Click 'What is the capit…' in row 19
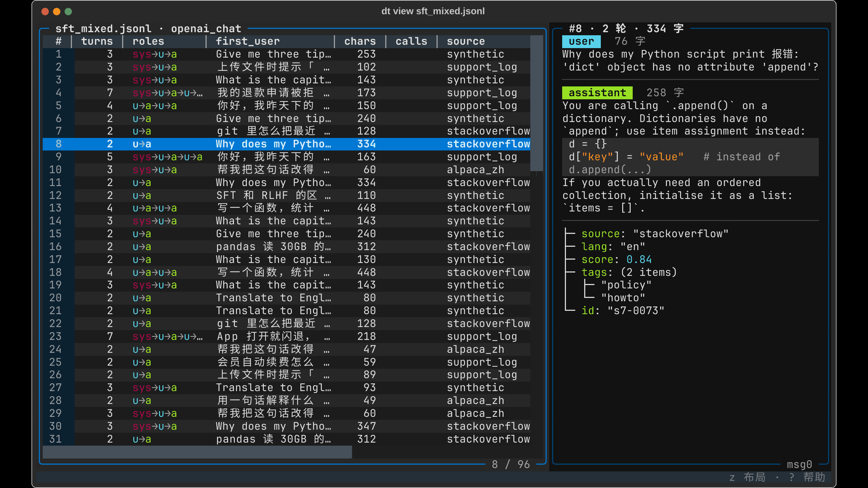 pyautogui.click(x=274, y=285)
